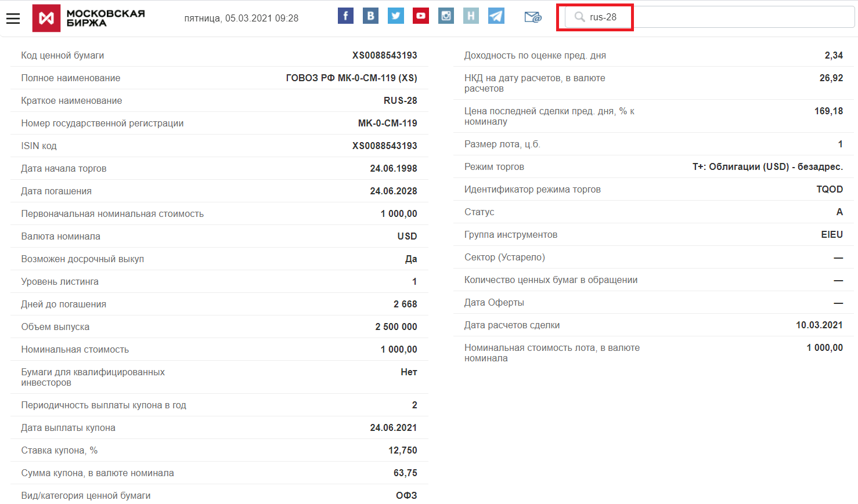Select coupon amount 63,75
The width and height of the screenshot is (858, 504).
405,473
